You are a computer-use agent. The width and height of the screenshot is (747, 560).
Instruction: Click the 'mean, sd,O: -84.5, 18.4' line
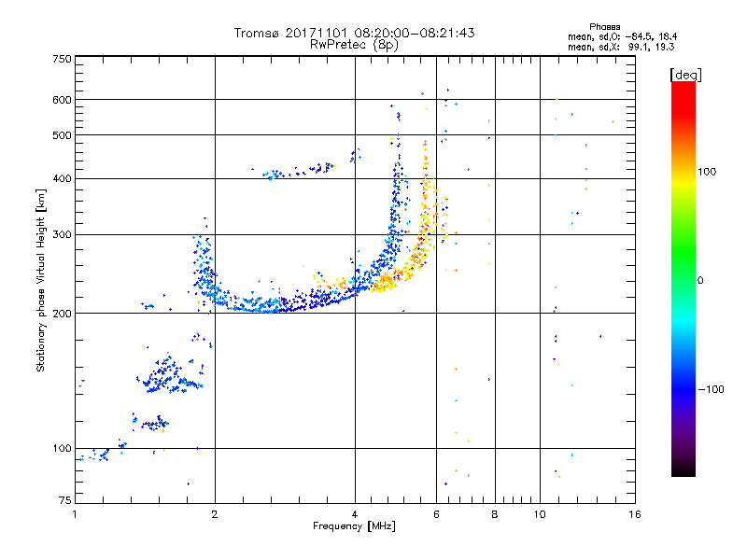coord(622,36)
